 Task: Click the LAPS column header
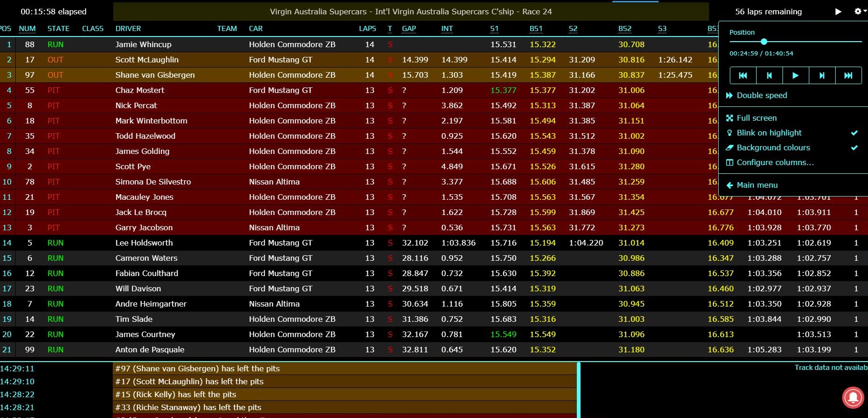click(x=367, y=29)
